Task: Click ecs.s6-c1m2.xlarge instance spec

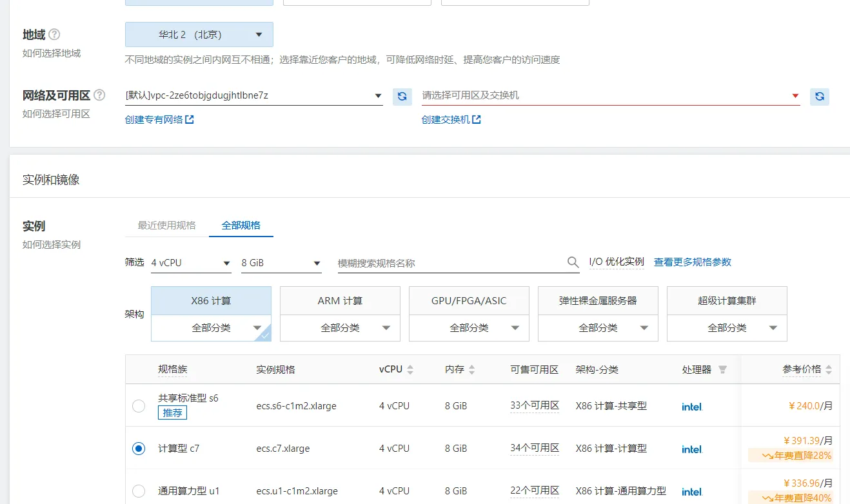Action: click(296, 407)
